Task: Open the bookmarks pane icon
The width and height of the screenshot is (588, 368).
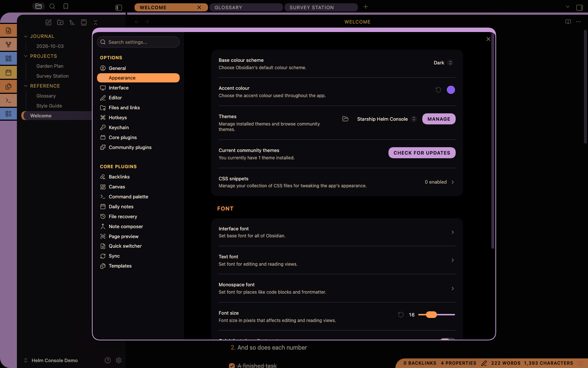Action: point(66,6)
